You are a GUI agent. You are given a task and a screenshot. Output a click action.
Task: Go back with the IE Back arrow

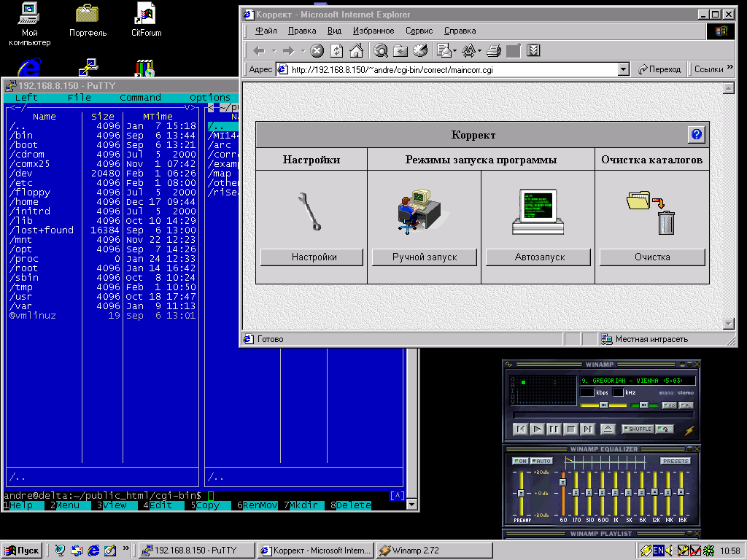tap(259, 50)
